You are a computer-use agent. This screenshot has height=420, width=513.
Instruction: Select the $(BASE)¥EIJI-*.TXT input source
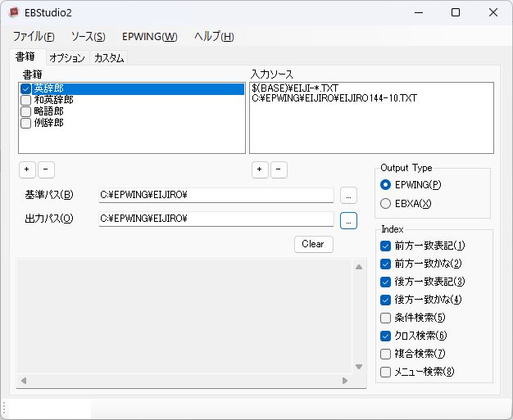[295, 88]
